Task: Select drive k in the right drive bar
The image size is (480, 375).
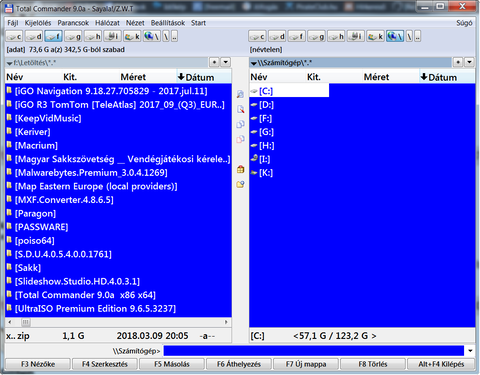Action: [375, 36]
